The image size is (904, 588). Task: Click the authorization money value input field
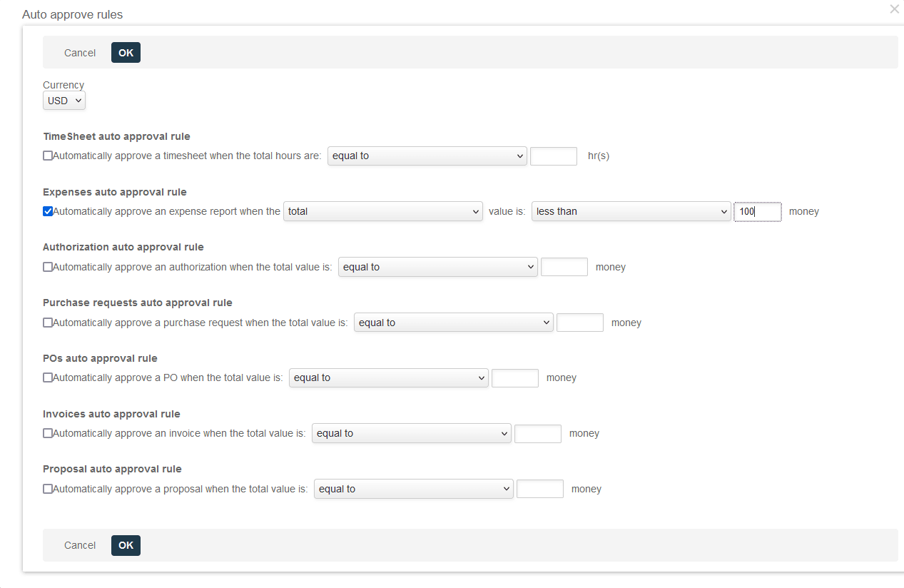[x=564, y=267]
